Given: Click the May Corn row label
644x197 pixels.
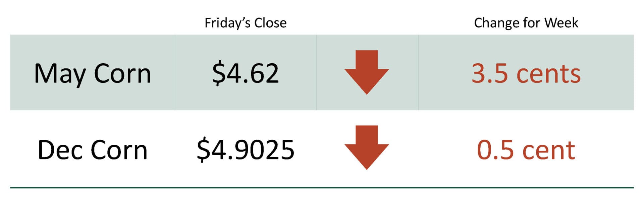Looking at the screenshot, I should (92, 74).
